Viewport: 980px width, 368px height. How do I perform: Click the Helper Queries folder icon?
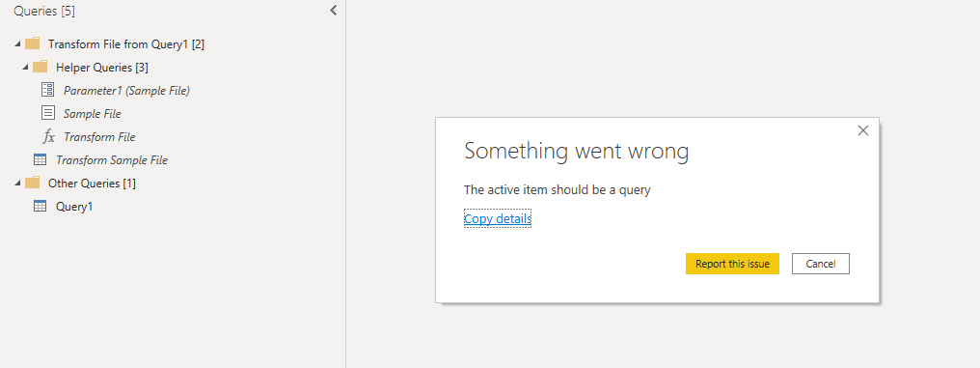point(40,67)
